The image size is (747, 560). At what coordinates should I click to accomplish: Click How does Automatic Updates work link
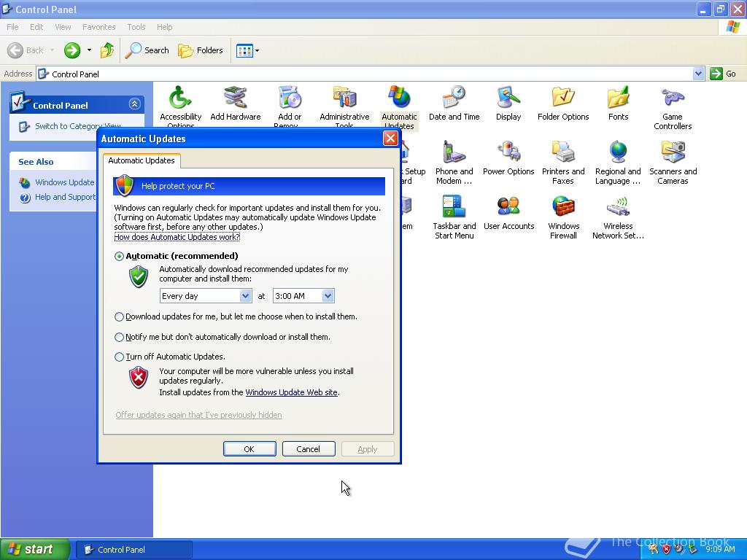pos(177,237)
